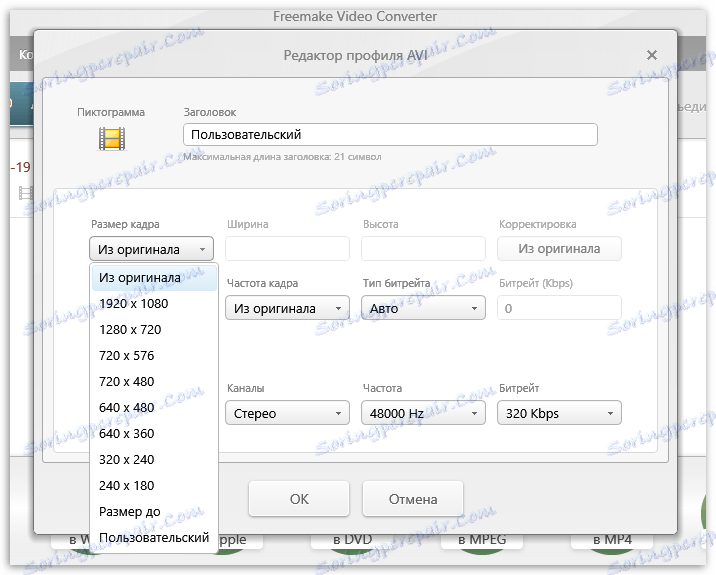Choose the 1280 x 720 frame size

pos(154,330)
